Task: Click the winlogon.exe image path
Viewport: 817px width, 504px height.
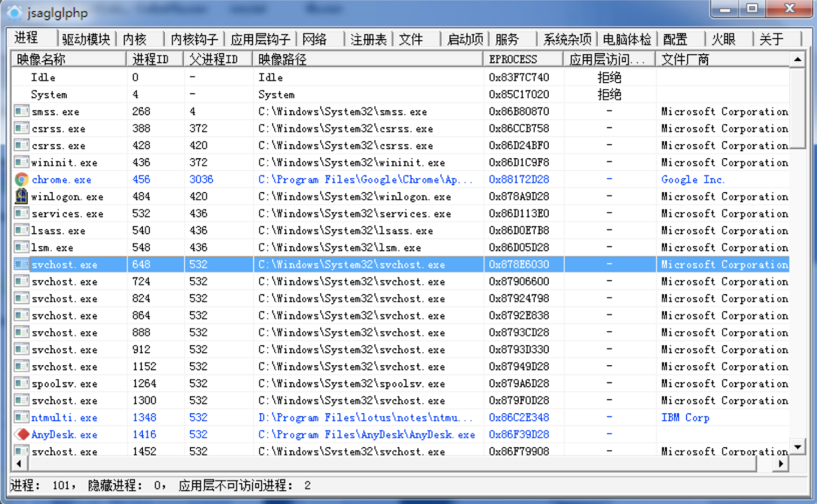Action: tap(355, 196)
